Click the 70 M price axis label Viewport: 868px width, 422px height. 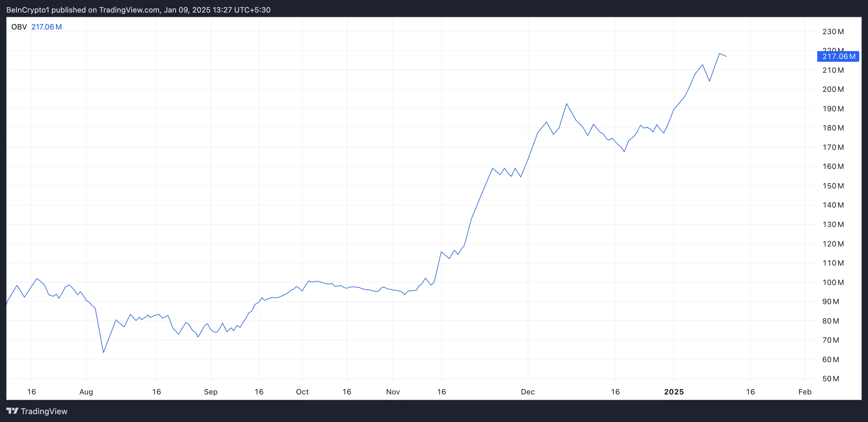(831, 340)
